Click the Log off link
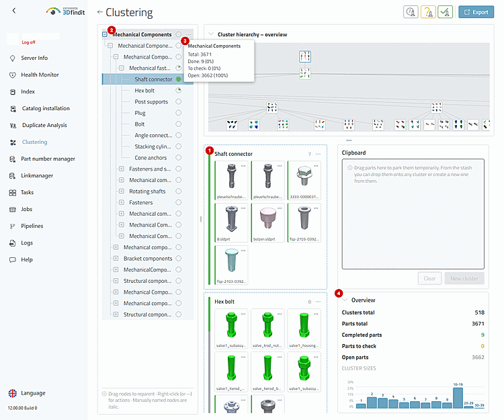 tap(28, 42)
